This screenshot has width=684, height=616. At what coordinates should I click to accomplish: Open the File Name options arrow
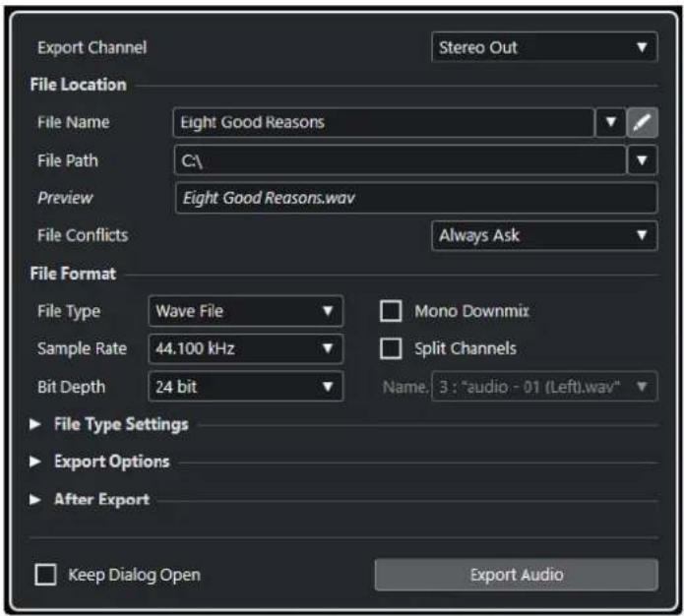coord(611,123)
